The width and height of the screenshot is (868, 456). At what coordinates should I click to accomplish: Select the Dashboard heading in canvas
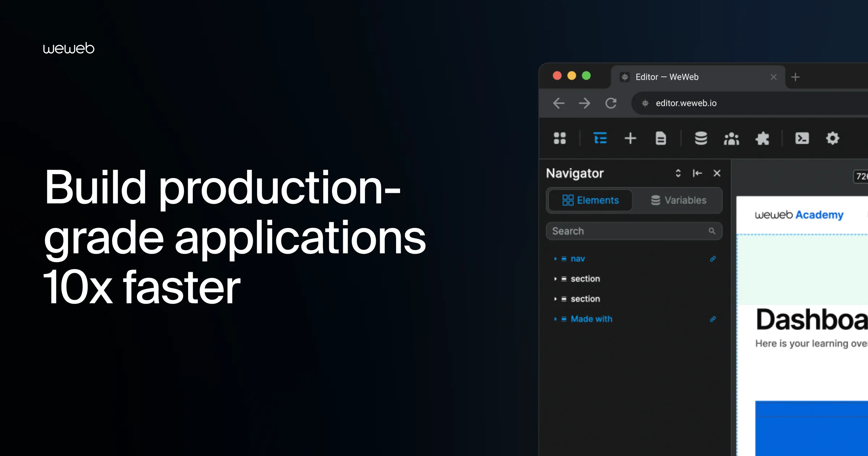point(812,320)
